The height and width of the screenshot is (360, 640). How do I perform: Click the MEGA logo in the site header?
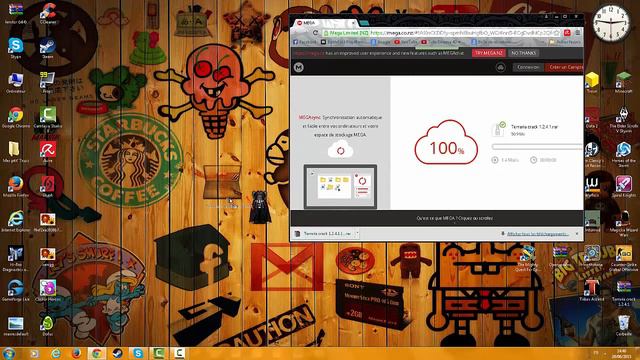coord(299,67)
